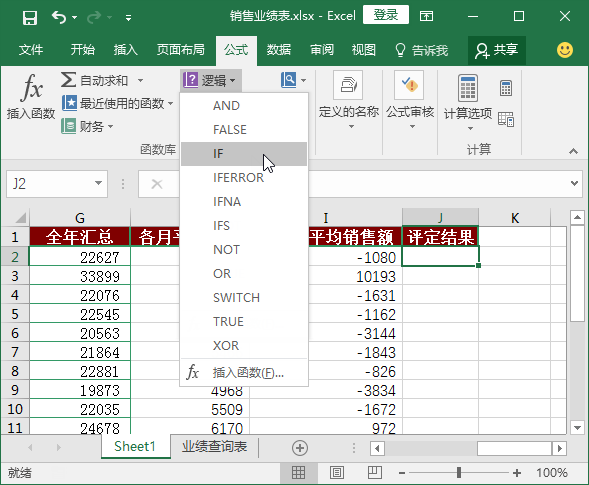This screenshot has width=589, height=485.
Task: Switch to the 数据 ribbon tab
Action: 279,50
